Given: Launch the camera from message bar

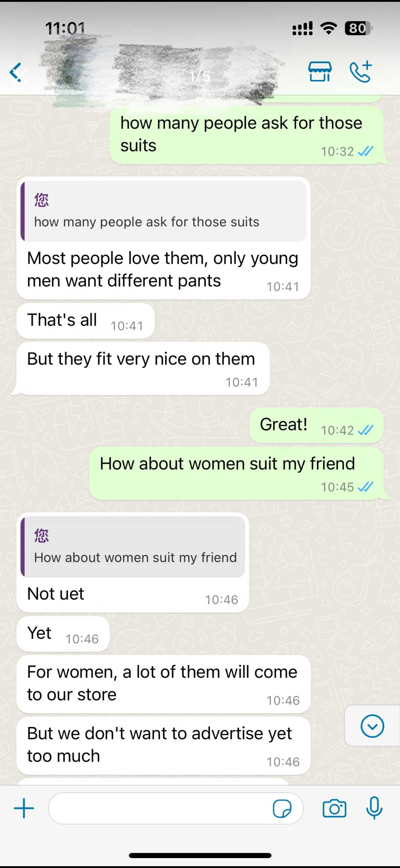Looking at the screenshot, I should (x=334, y=808).
